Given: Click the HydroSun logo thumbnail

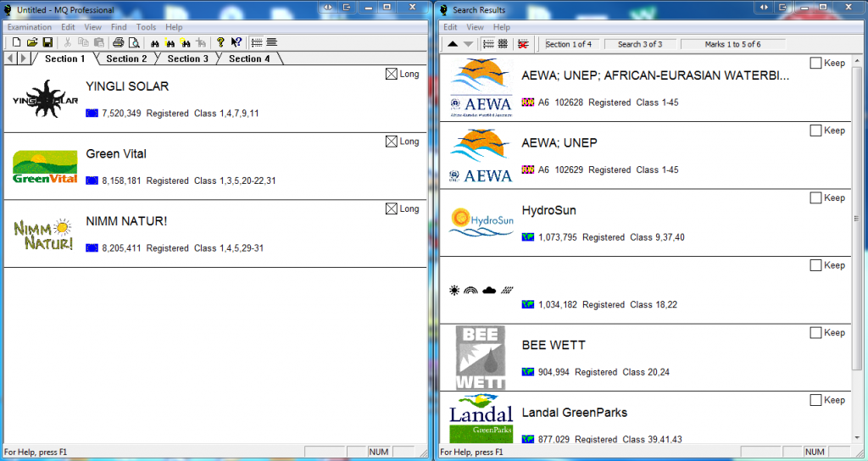Looking at the screenshot, I should click(x=481, y=222).
